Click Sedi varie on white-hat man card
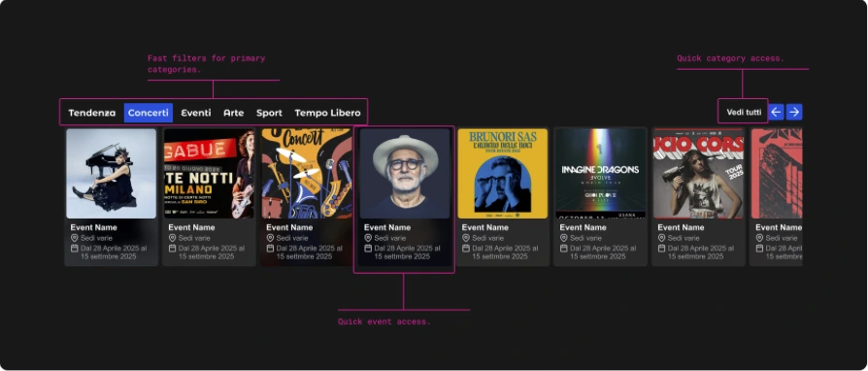This screenshot has height=371, width=868. 389,238
